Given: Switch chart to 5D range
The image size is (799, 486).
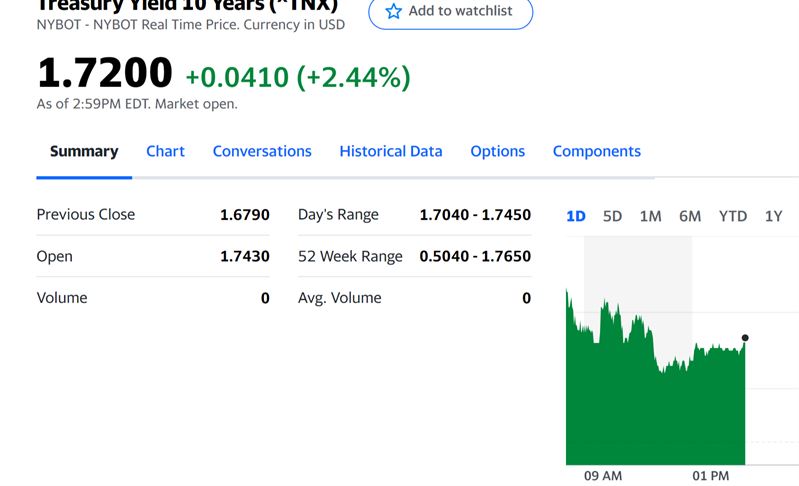Looking at the screenshot, I should (612, 216).
